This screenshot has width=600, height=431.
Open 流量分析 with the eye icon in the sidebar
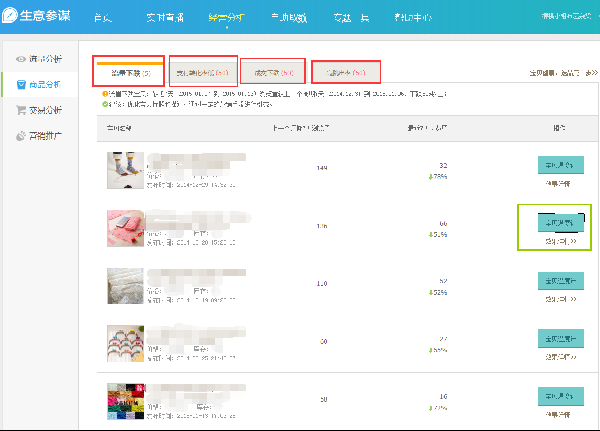pyautogui.click(x=42, y=60)
